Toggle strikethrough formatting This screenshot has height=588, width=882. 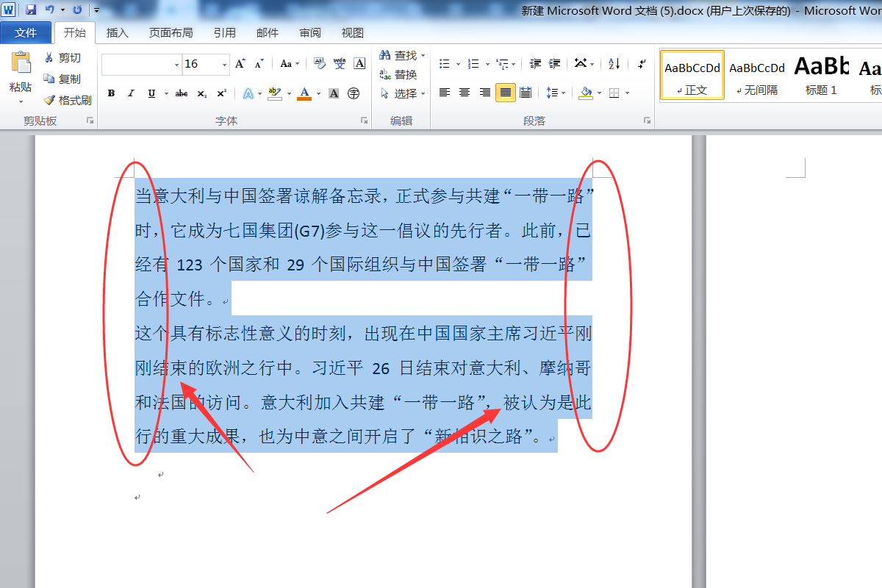pos(182,93)
